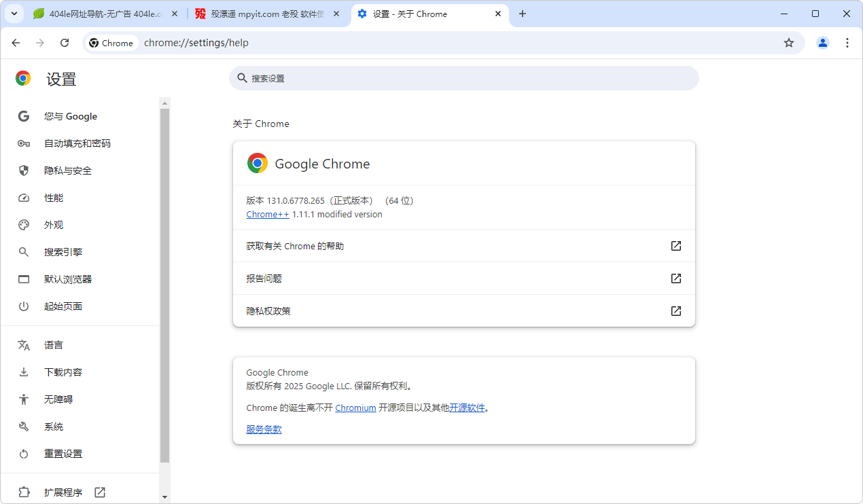Image resolution: width=863 pixels, height=504 pixels.
Task: Click the 搜索引擎 magnifier icon
Action: [x=24, y=252]
